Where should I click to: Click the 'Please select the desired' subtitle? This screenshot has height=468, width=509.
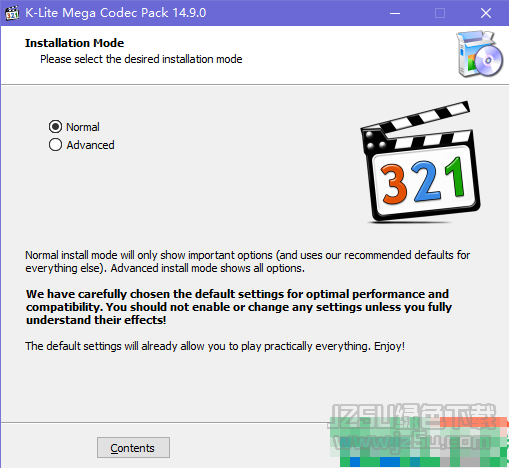click(141, 59)
